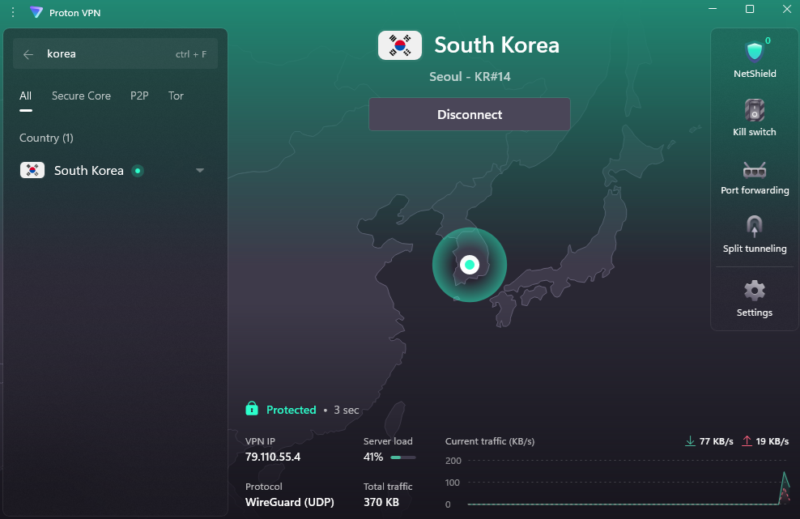Click the 370 KB total traffic value
The image size is (800, 519).
(381, 502)
